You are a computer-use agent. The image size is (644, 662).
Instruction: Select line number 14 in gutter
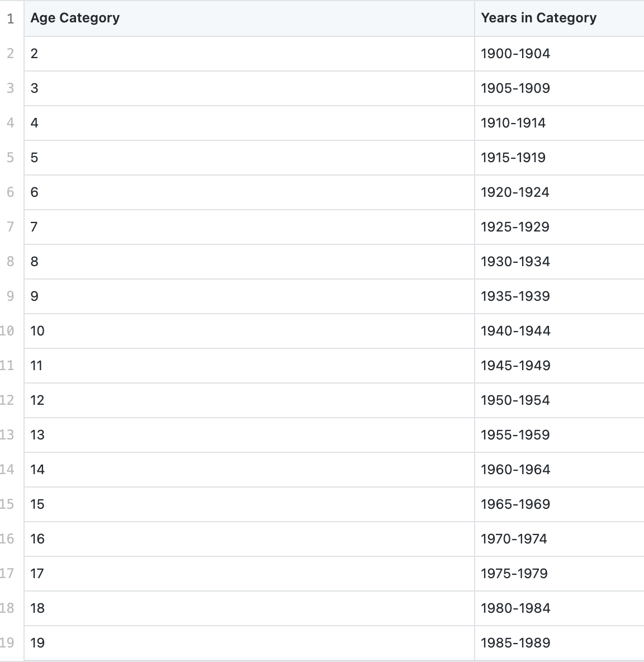coord(7,469)
